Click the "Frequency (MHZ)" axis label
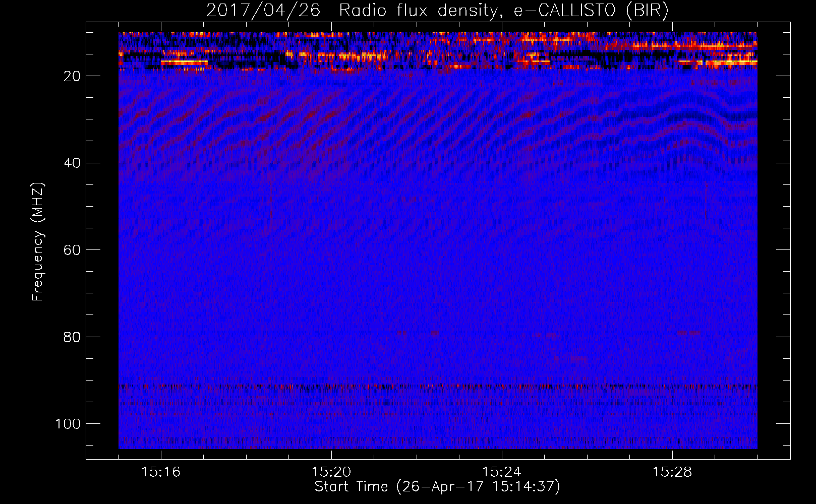The height and width of the screenshot is (504, 816). click(x=38, y=242)
